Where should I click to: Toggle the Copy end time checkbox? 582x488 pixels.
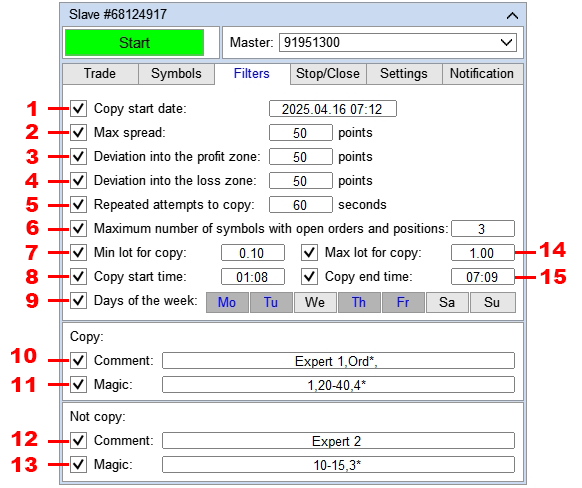309,276
